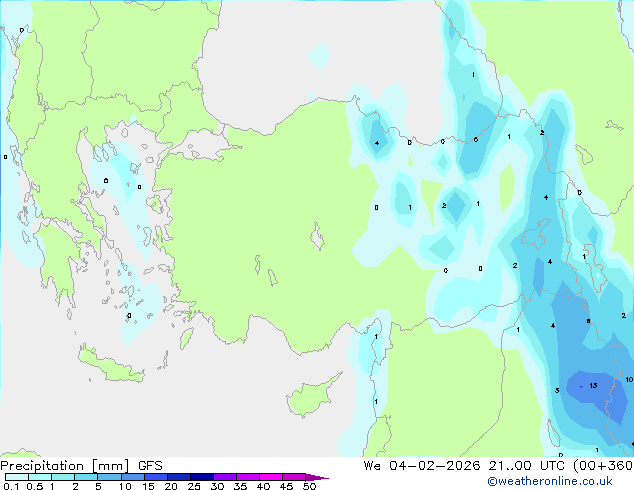The image size is (634, 490).
Task: Click the 25–30 mm dark blue swatch
Action: pyautogui.click(x=201, y=477)
